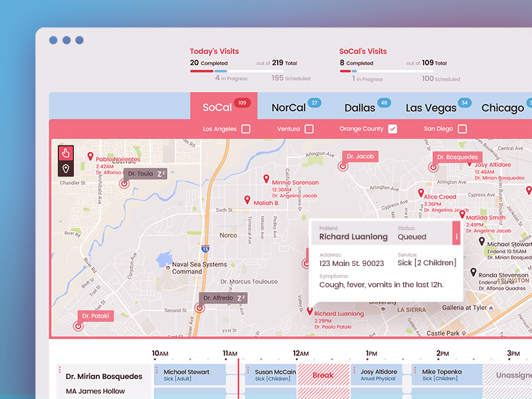Click the Dr. Jacob label
532x399 pixels.
360,156
